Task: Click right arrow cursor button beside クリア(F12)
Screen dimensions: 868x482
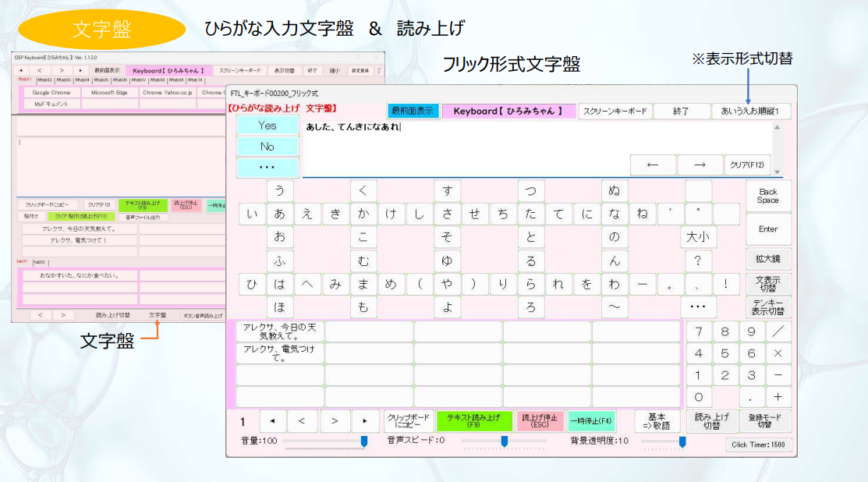Action: click(700, 165)
